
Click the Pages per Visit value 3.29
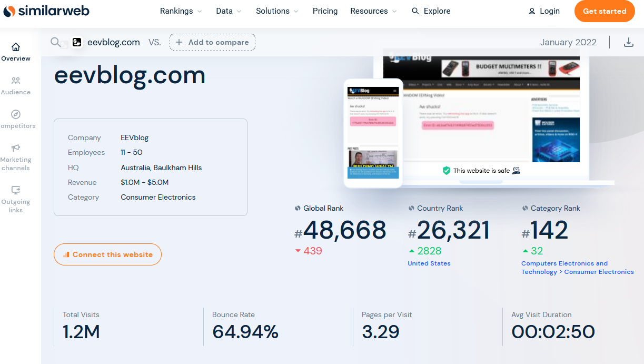[380, 332]
